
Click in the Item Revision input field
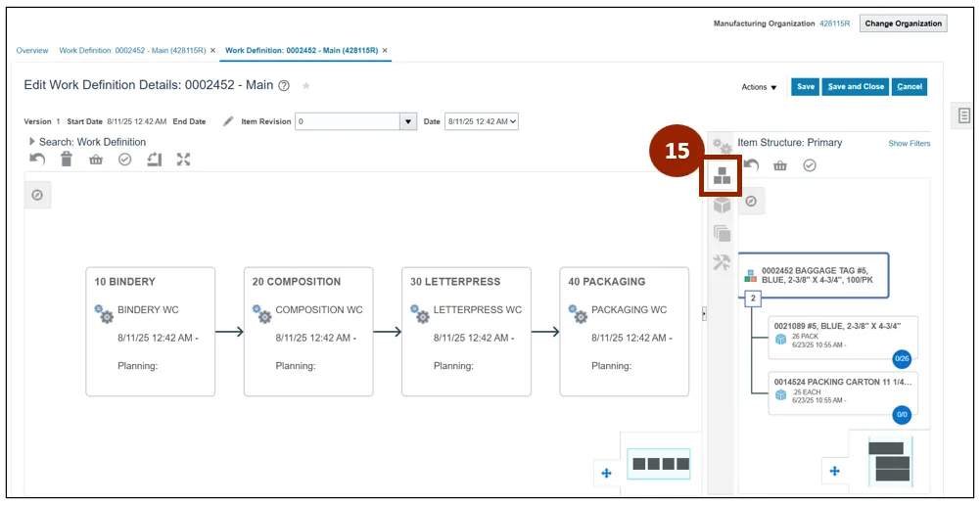pos(348,121)
